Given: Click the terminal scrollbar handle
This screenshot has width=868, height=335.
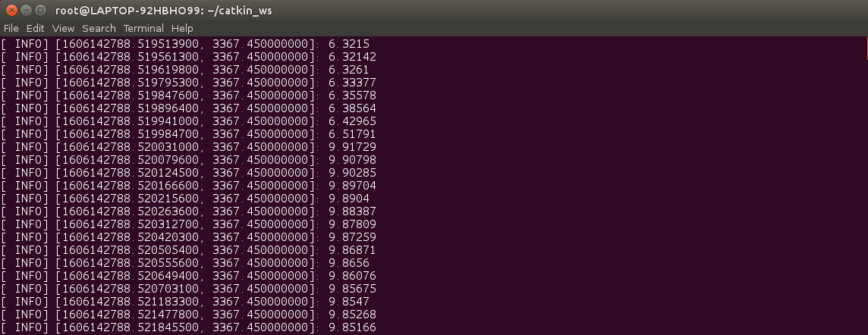Looking at the screenshot, I should pos(866,48).
